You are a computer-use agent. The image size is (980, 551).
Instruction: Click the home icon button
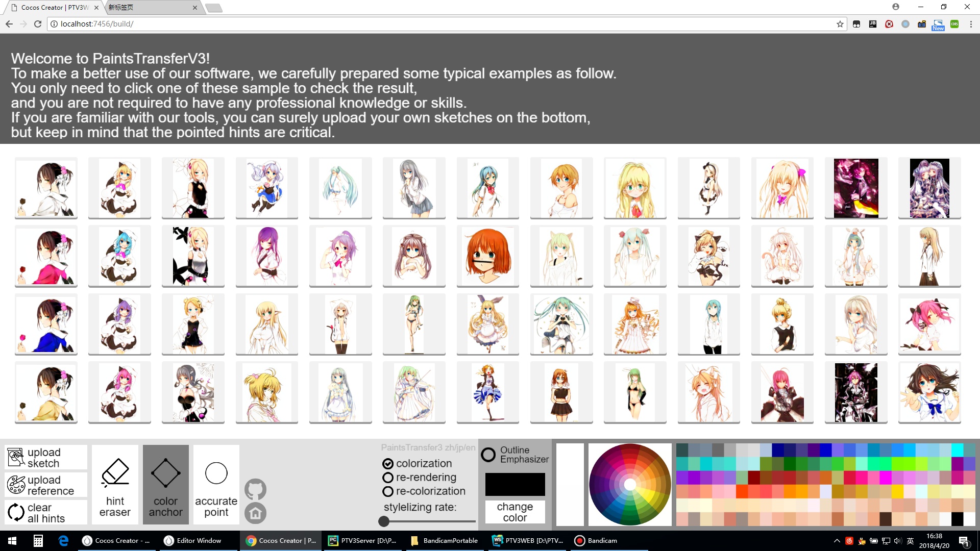pos(255,513)
